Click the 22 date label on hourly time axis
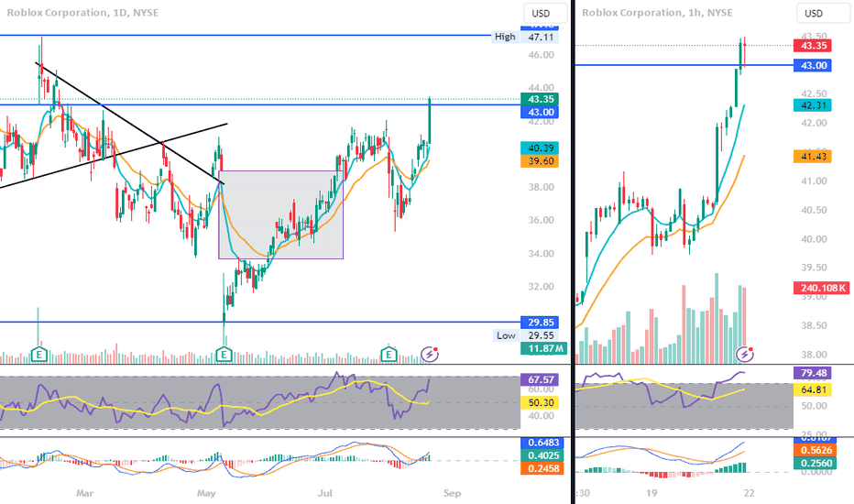 pyautogui.click(x=750, y=493)
